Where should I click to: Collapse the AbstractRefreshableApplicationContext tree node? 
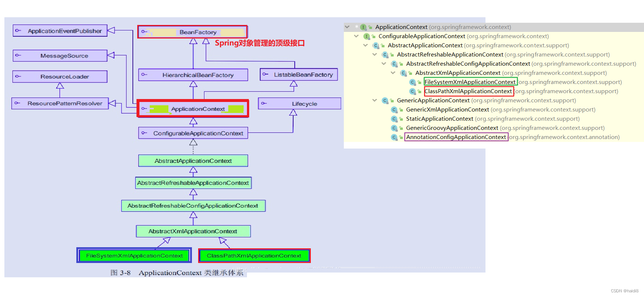tap(375, 55)
